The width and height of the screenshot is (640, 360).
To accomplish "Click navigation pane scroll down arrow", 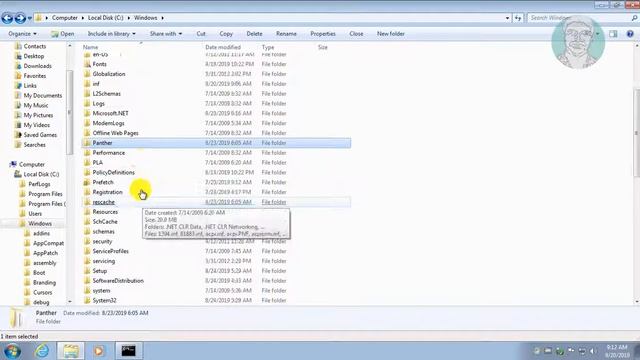I will (70, 302).
